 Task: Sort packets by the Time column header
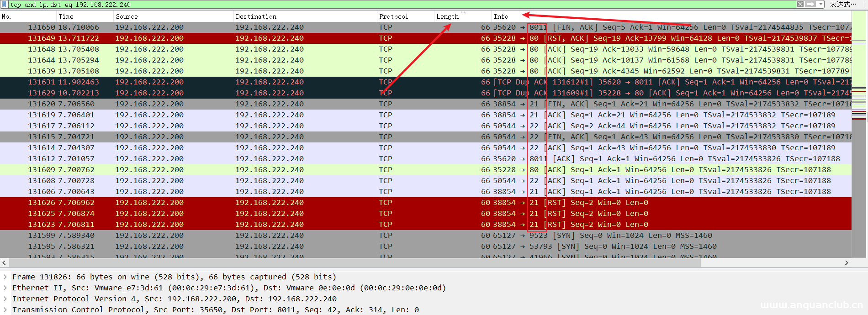66,16
